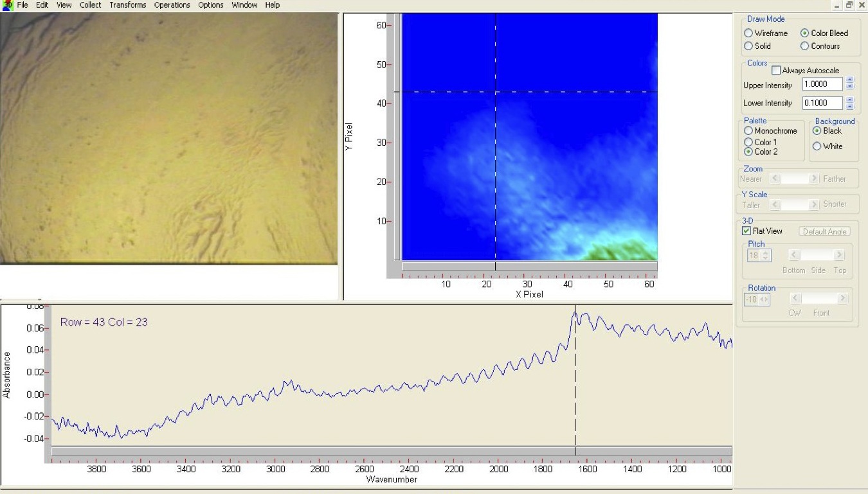
Task: Expand the Operations menu
Action: [x=172, y=5]
